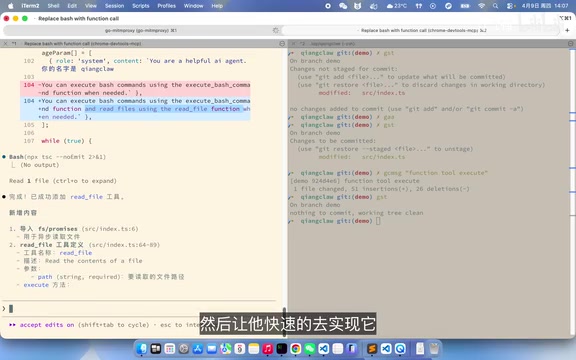Open iTerm from the Dock
576x360 pixels.
click(281, 348)
